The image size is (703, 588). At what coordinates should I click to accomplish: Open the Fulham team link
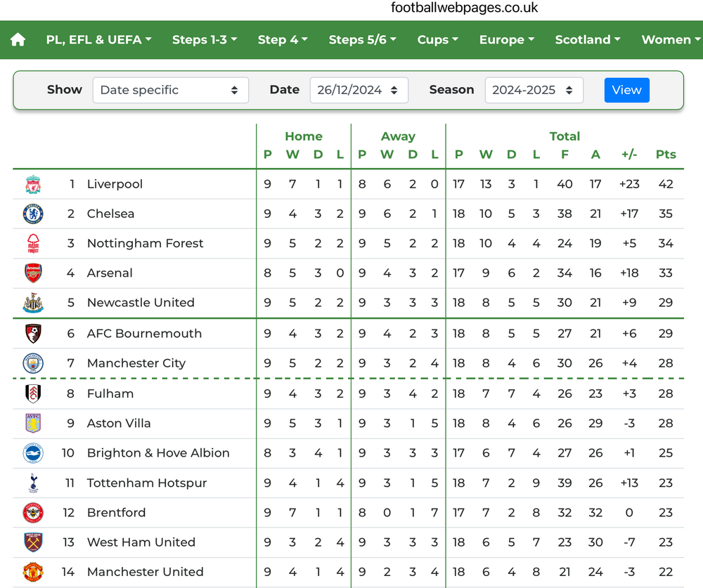pyautogui.click(x=110, y=393)
